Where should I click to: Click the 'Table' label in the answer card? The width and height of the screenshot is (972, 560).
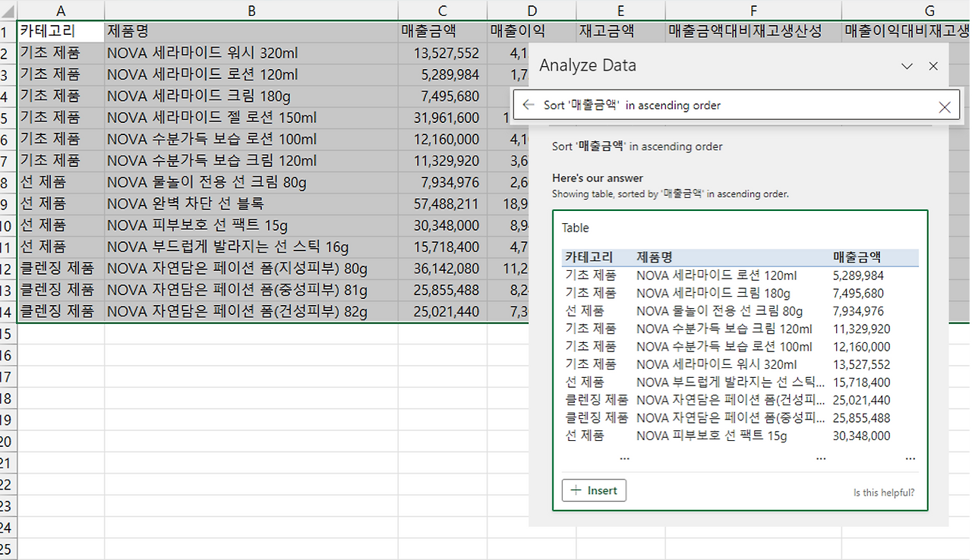(575, 228)
